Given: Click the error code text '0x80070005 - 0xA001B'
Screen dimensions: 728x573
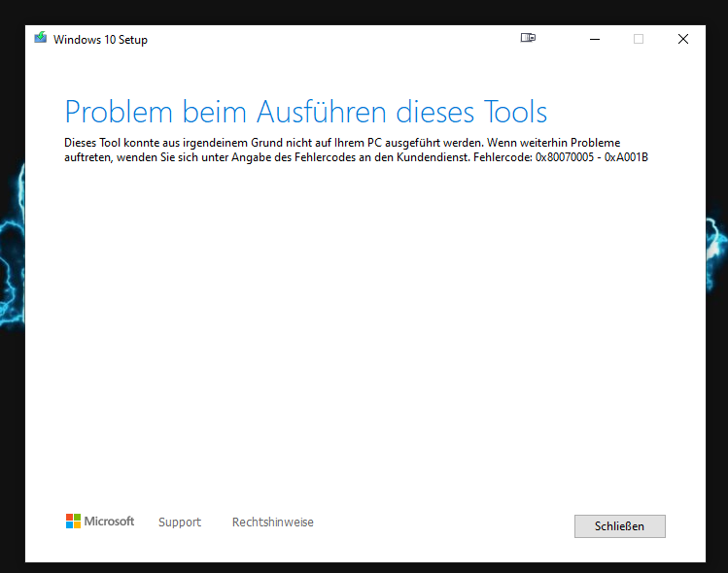Looking at the screenshot, I should [592, 157].
